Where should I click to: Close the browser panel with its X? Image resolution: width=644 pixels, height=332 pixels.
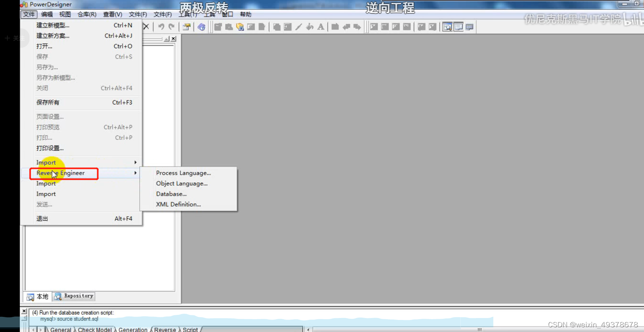[174, 39]
